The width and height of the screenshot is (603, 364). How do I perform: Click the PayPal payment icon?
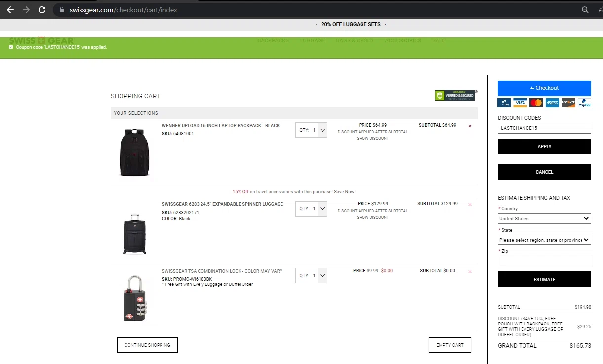click(x=584, y=103)
